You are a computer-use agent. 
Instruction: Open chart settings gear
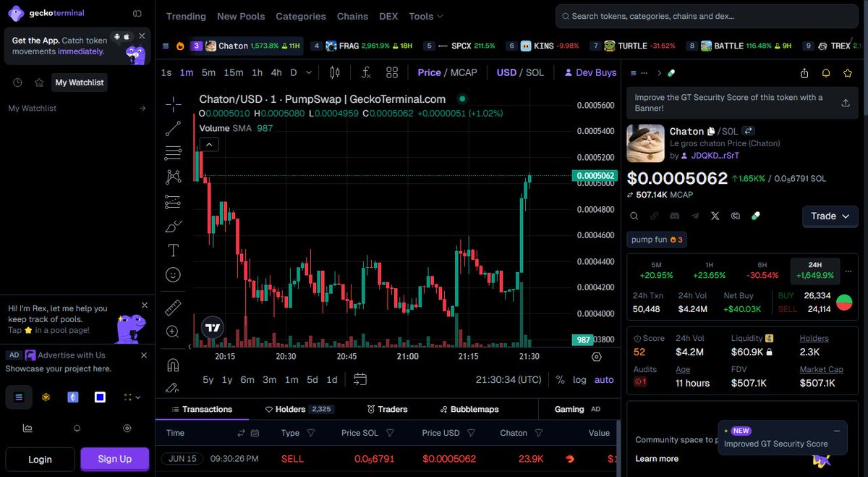tap(597, 357)
